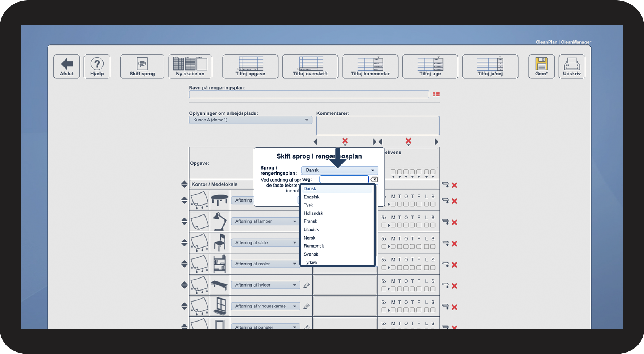644x354 pixels.
Task: Click the desk lamp picture icon
Action: 219,221
